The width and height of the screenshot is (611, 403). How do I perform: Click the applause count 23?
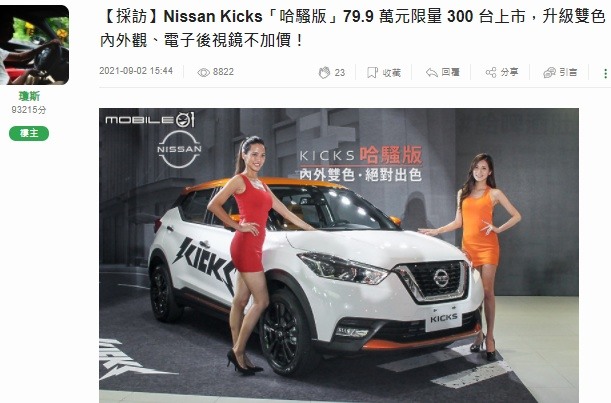[x=340, y=72]
